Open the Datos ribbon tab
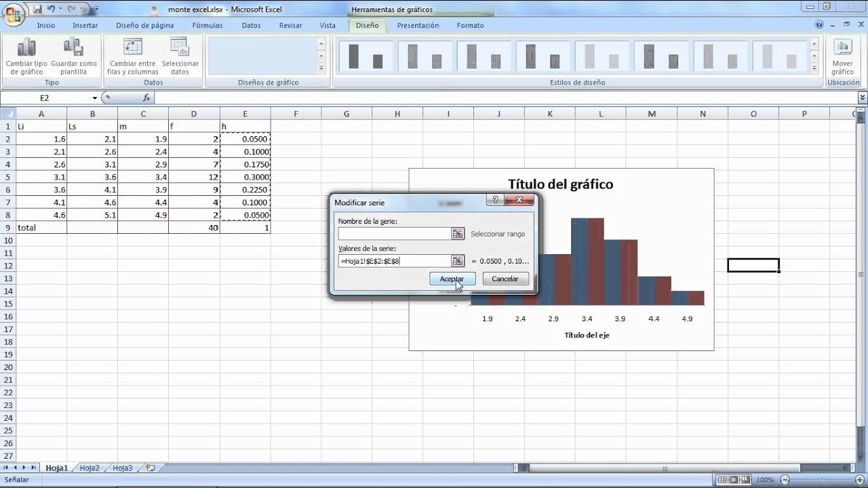The height and width of the screenshot is (488, 868). [x=251, y=25]
